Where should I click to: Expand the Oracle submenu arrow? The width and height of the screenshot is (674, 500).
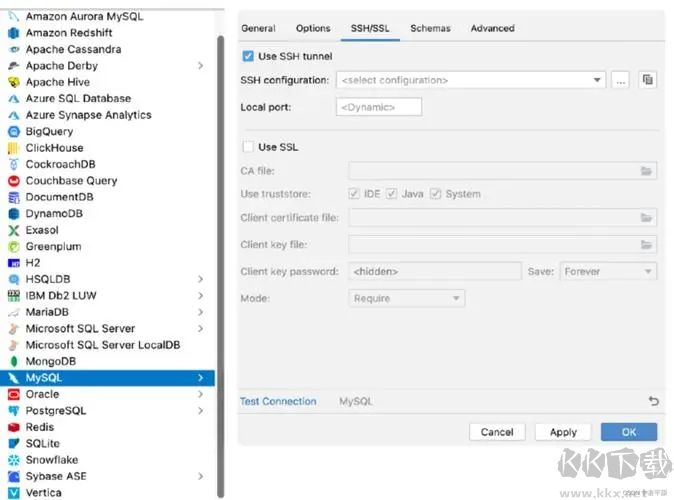coord(200,394)
